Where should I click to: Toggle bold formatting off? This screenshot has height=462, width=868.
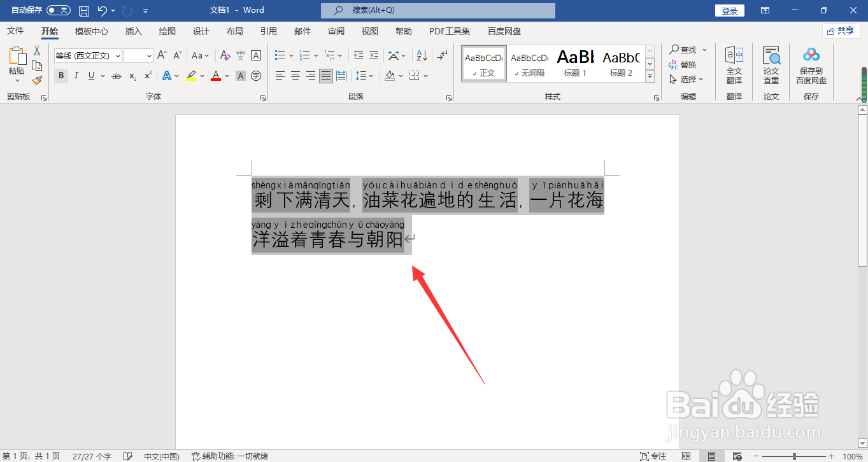click(x=60, y=76)
